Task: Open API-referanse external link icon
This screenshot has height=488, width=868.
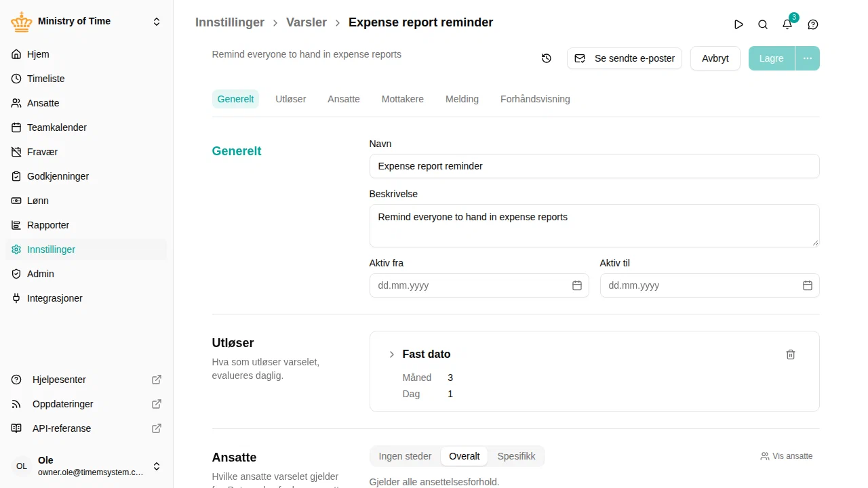Action: 157,428
